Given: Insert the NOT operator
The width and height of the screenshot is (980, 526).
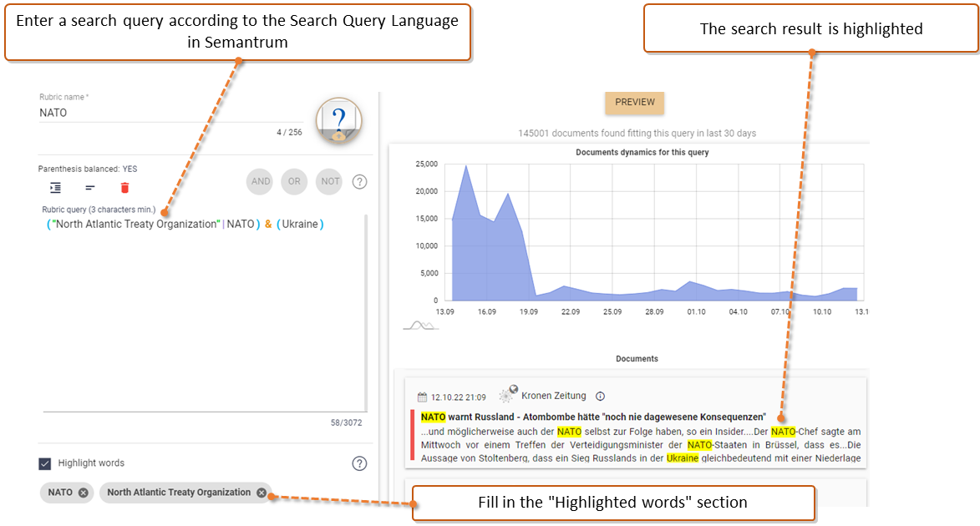Looking at the screenshot, I should [330, 182].
